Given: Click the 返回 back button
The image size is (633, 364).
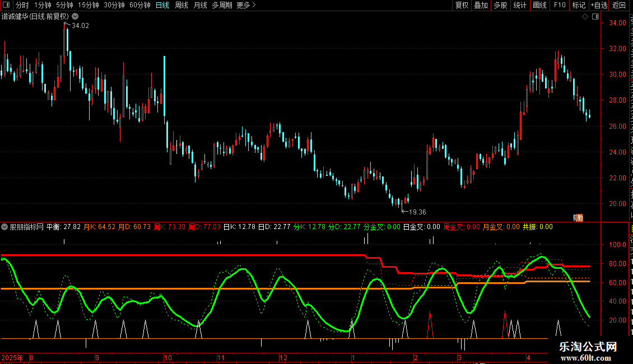Looking at the screenshot, I should tap(618, 5).
